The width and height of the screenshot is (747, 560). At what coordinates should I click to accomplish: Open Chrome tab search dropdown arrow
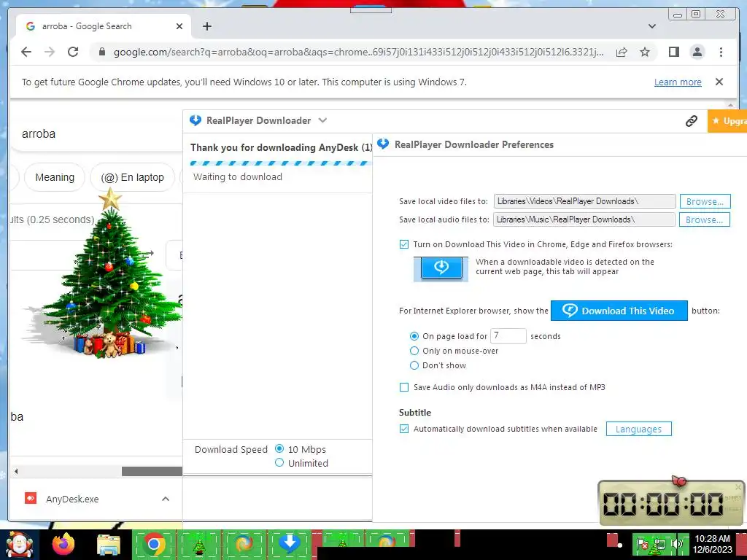click(651, 26)
